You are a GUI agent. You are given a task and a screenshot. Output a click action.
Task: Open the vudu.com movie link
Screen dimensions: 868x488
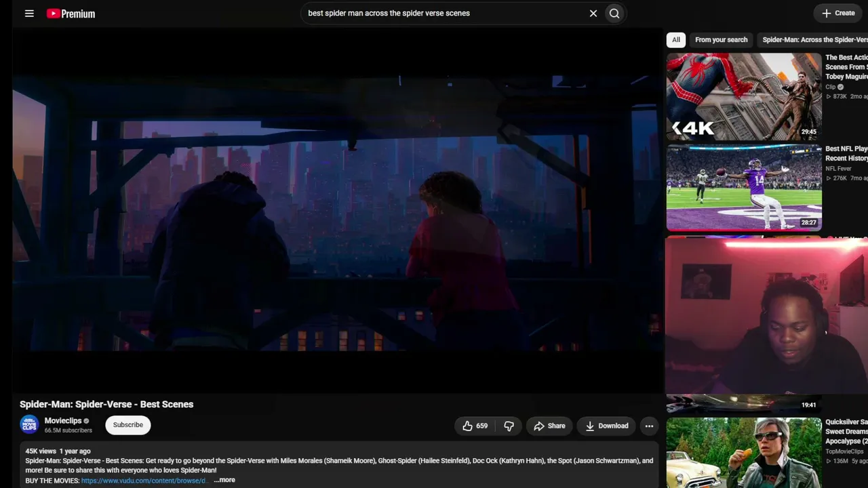coord(144,481)
